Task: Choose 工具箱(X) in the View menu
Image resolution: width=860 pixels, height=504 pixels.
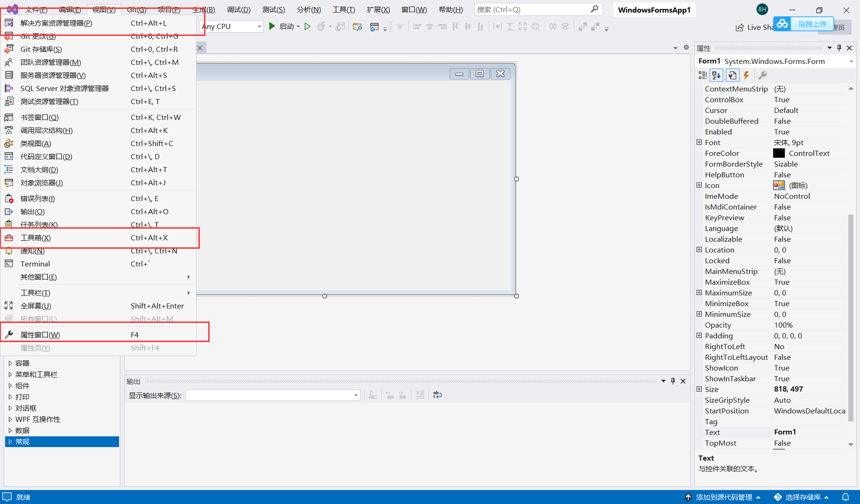Action: point(98,238)
